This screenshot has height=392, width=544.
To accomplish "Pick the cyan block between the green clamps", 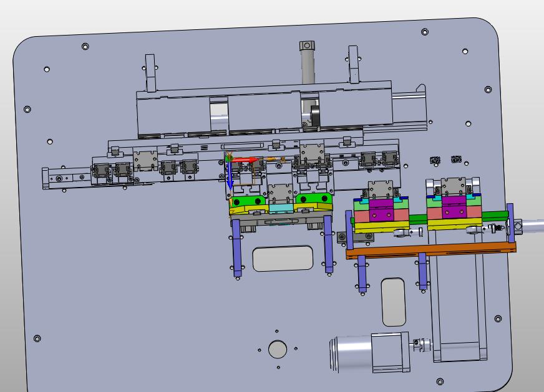I will click(281, 208).
